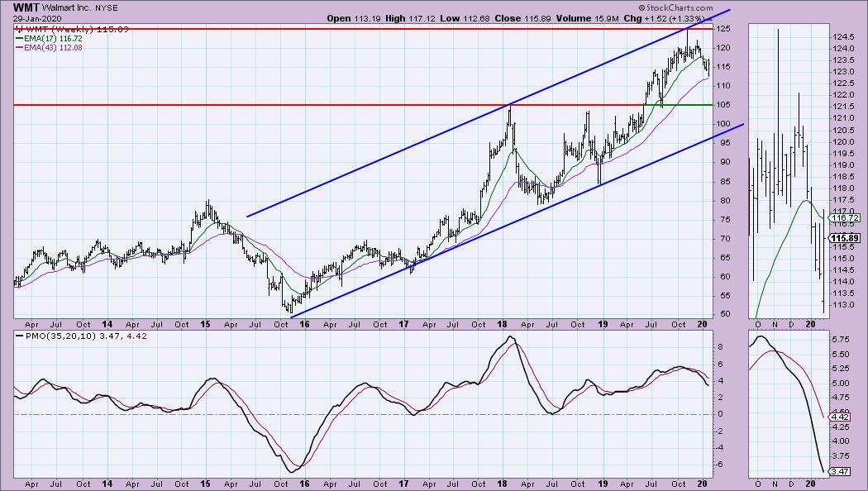Open the StockCharts.com copyright label
Viewport: 868px width, 491px height.
coord(675,7)
